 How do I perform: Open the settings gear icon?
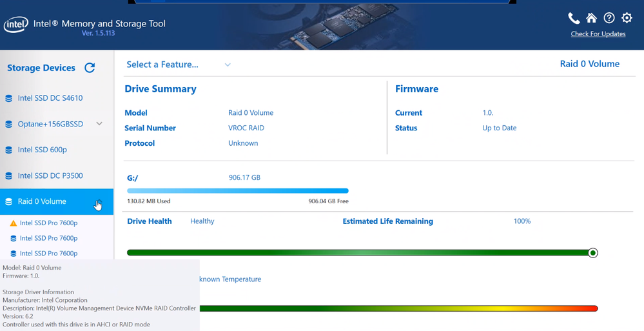point(627,18)
